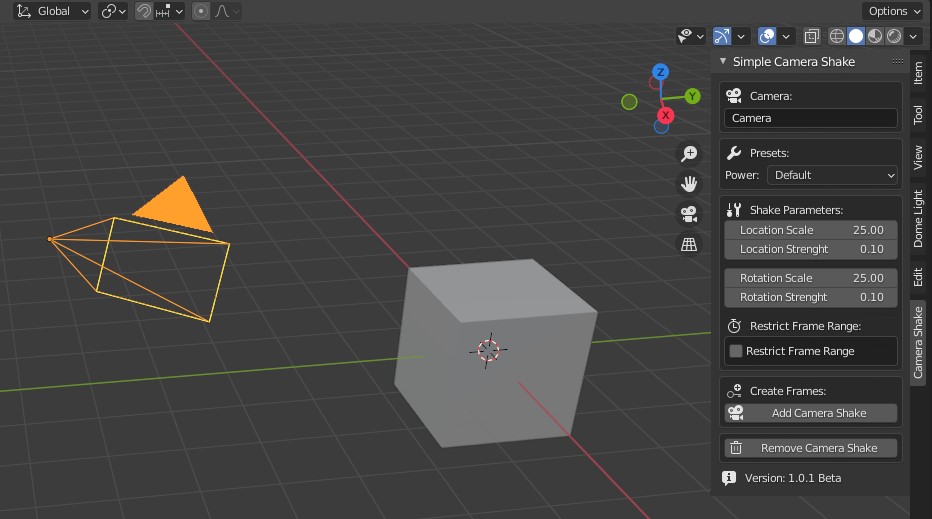The width and height of the screenshot is (932, 519).
Task: Open the overlays options dropdown arrow
Action: tap(786, 36)
